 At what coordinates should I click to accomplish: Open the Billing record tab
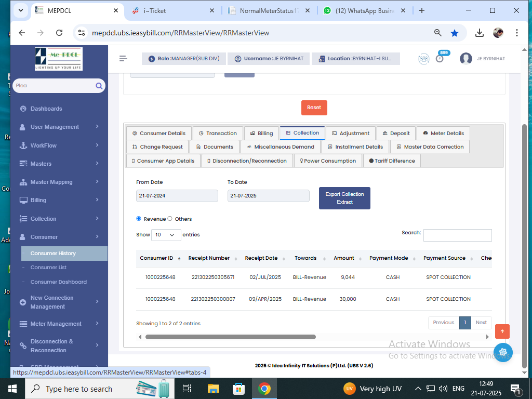coord(261,133)
